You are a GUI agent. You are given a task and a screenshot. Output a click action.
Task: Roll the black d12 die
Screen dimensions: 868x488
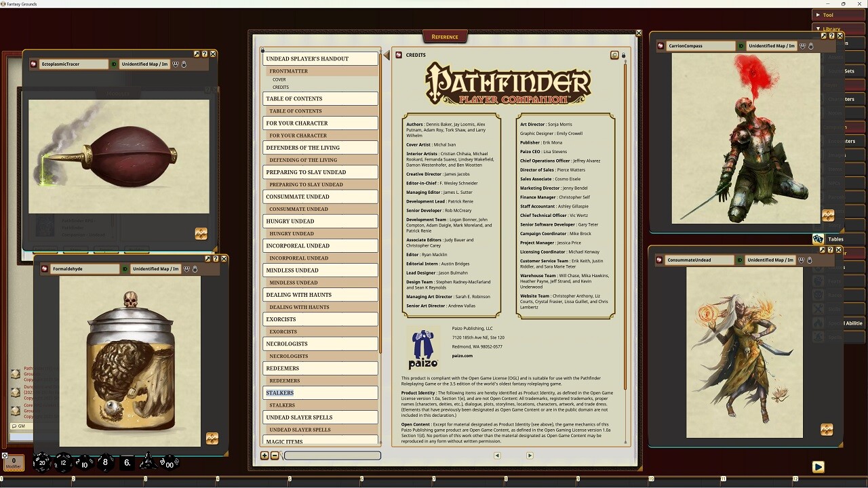pyautogui.click(x=63, y=462)
